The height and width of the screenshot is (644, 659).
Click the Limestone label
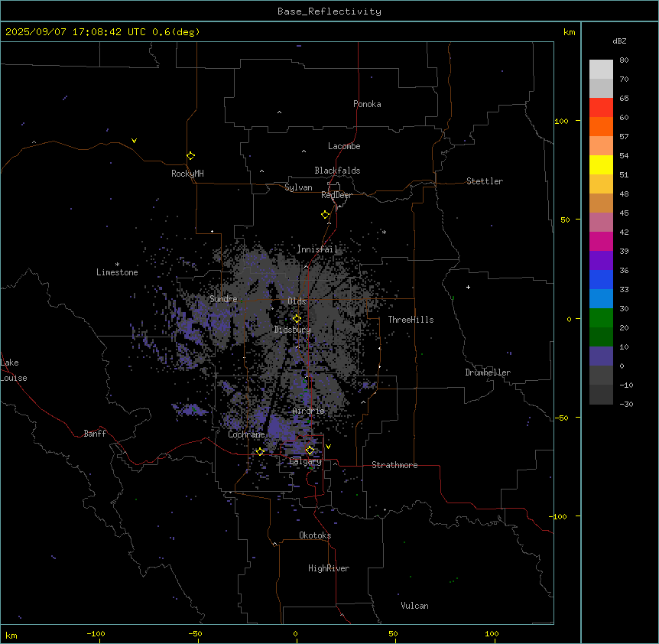pyautogui.click(x=117, y=272)
